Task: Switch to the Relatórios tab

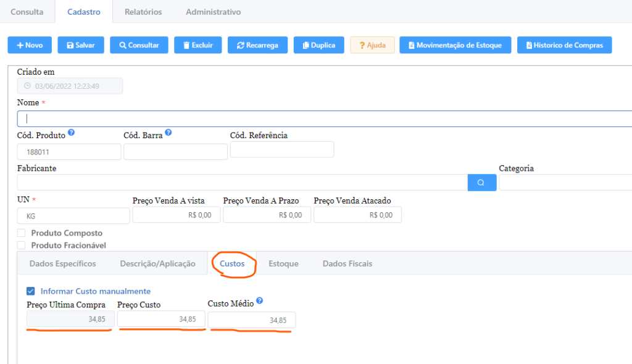Action: (143, 12)
